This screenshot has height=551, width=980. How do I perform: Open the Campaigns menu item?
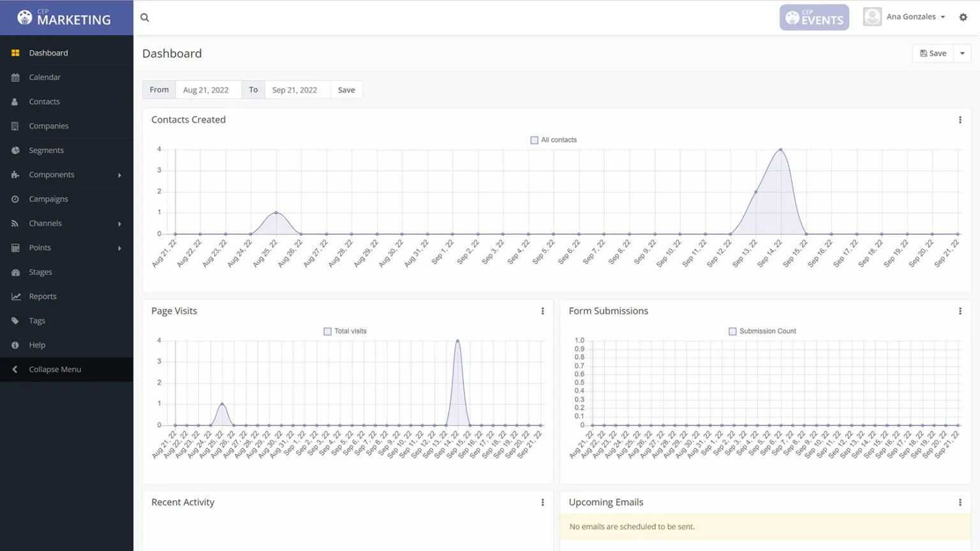(48, 199)
